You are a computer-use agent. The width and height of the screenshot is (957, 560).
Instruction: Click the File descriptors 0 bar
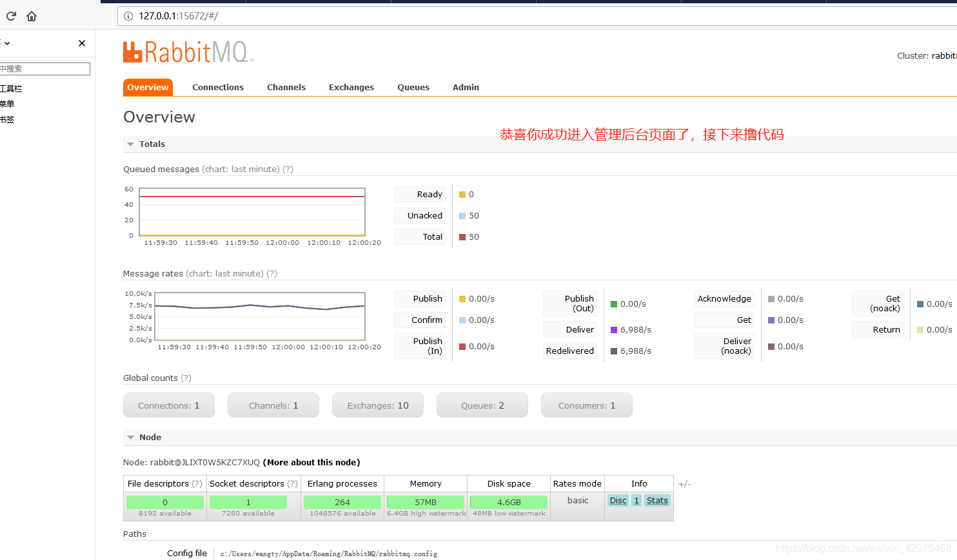165,502
